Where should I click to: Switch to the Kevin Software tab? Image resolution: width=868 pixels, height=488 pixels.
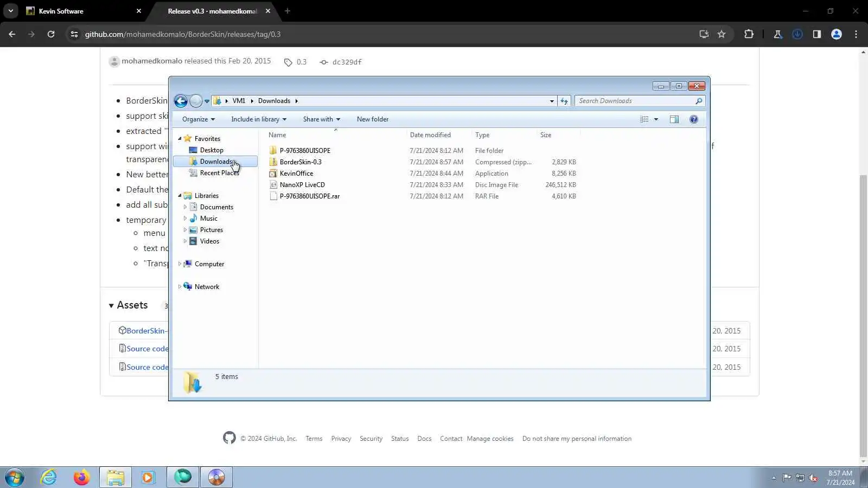84,11
